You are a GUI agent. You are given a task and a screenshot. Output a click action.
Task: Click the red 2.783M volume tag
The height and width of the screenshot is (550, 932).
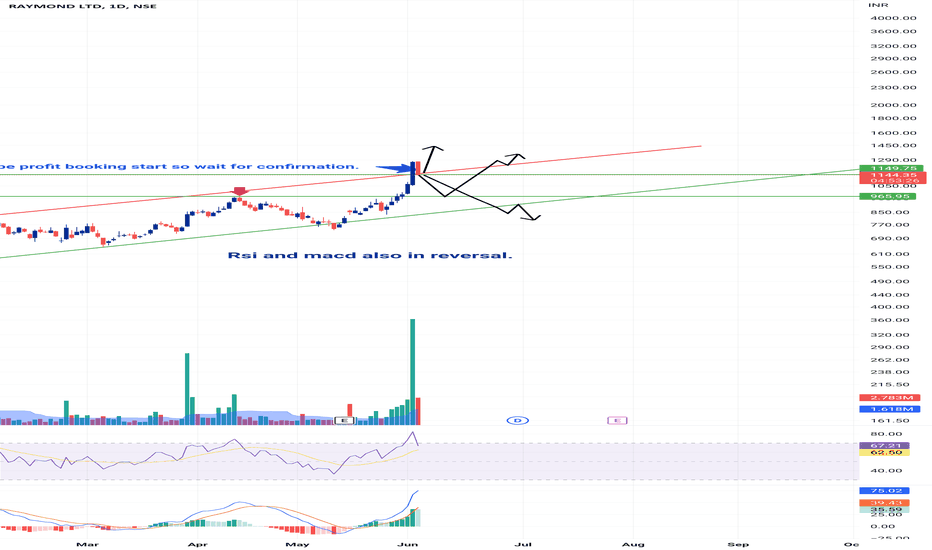coord(890,398)
